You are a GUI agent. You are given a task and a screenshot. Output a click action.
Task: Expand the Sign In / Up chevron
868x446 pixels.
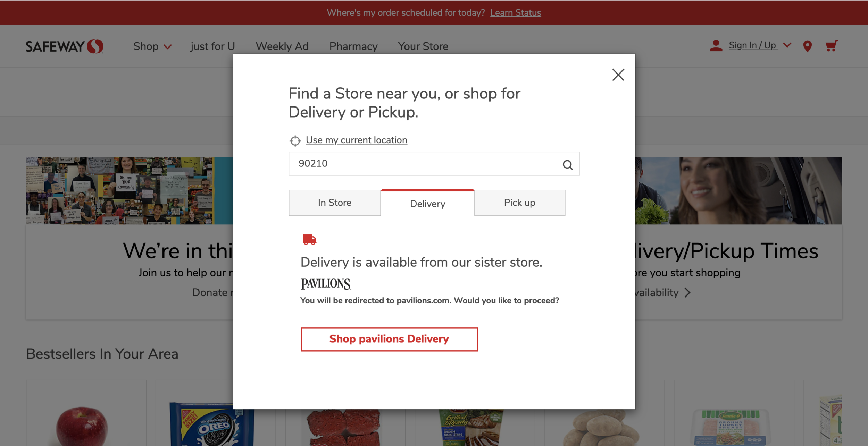click(x=787, y=45)
